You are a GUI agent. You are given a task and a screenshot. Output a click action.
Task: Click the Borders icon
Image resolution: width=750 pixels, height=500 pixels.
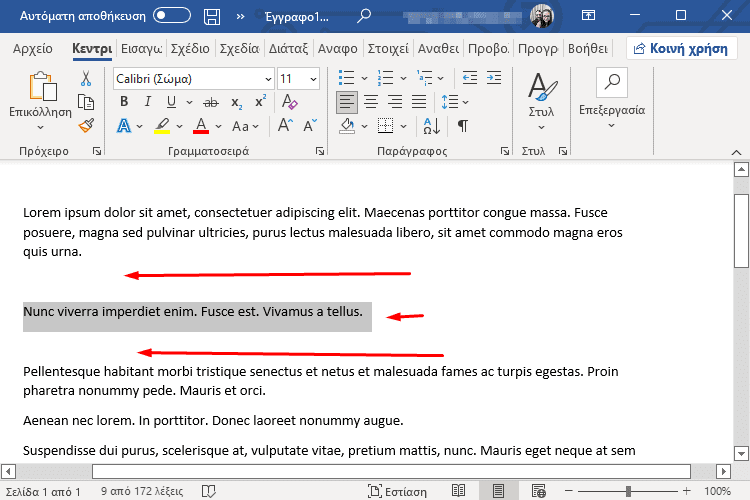tap(386, 126)
